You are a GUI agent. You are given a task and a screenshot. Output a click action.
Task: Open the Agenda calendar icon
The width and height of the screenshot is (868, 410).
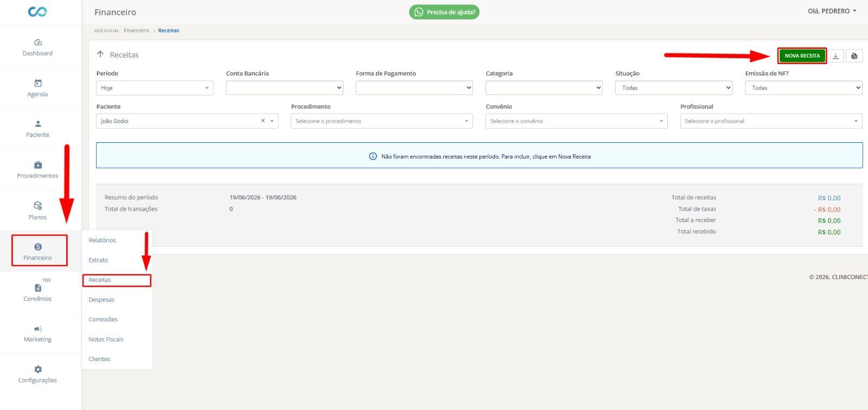(38, 83)
